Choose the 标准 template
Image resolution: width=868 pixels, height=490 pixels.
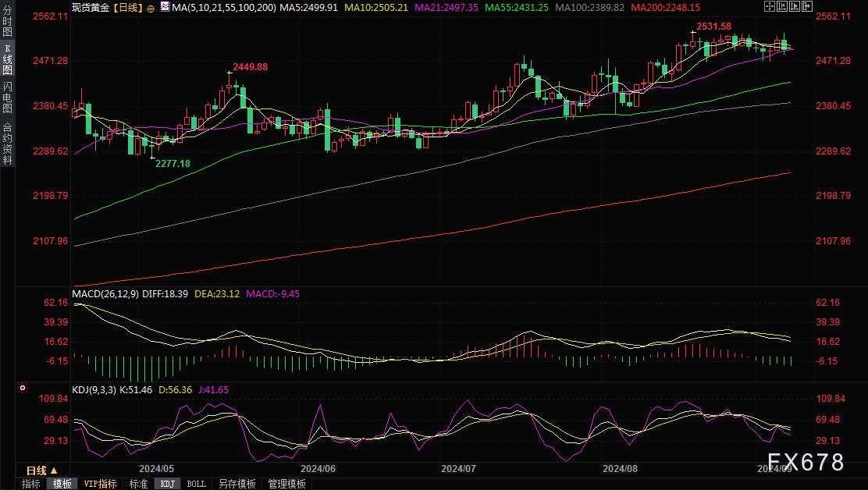coord(138,484)
